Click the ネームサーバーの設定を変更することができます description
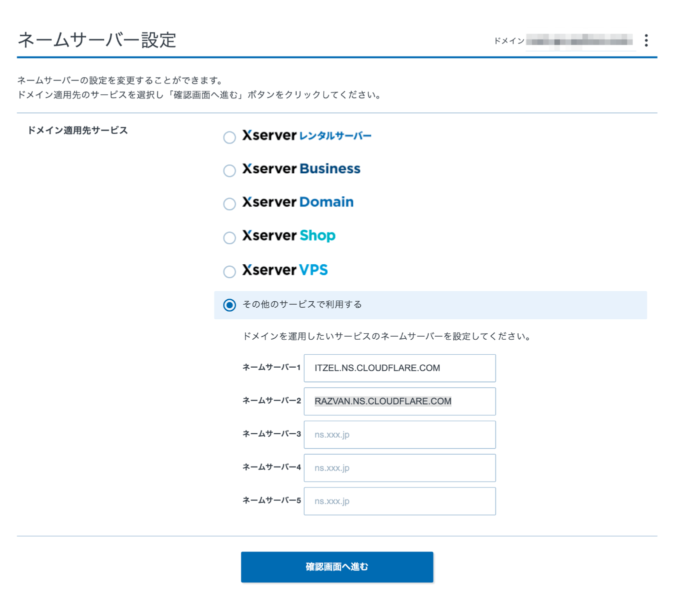 tap(120, 80)
